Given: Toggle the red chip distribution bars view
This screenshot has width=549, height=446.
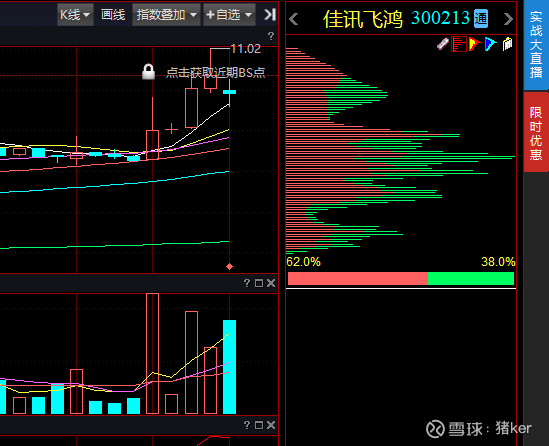Looking at the screenshot, I should pos(459,44).
